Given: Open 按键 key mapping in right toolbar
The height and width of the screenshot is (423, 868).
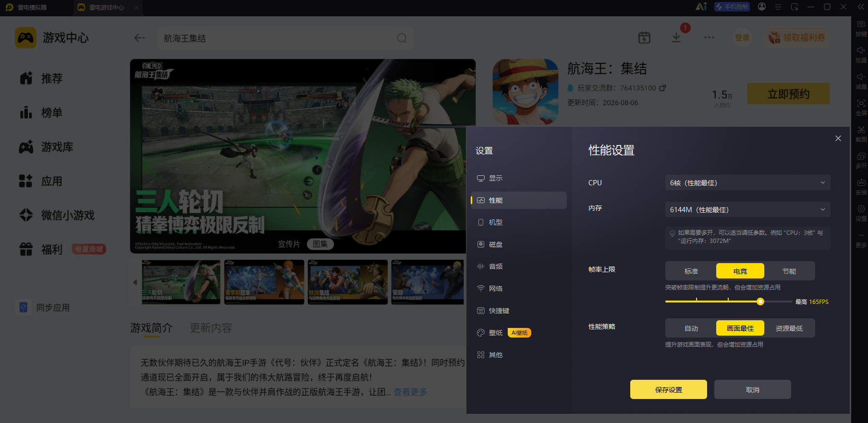Looking at the screenshot, I should click(x=861, y=28).
